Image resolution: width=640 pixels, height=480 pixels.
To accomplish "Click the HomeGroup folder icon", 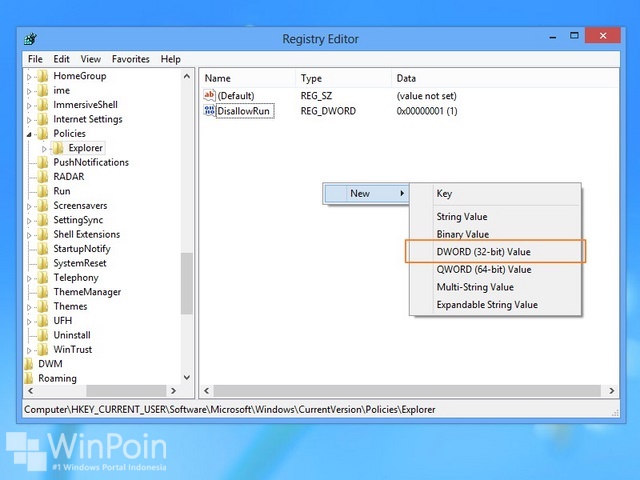I will [x=43, y=76].
